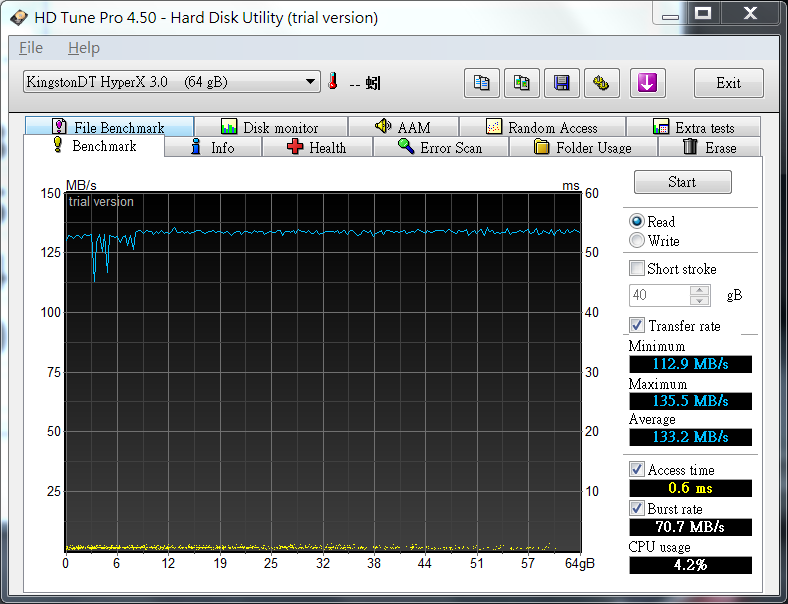Viewport: 788px width, 604px height.
Task: Open the AAM tab
Action: click(x=404, y=127)
